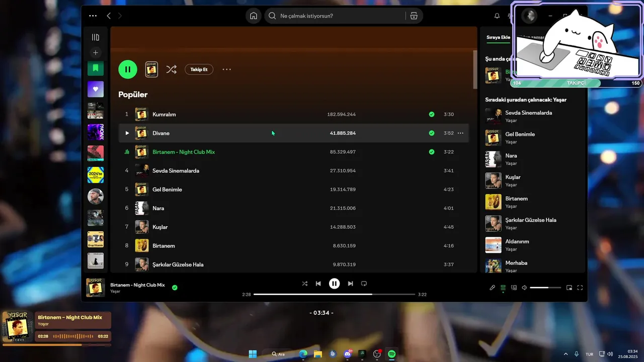Screen dimensions: 644x362
Task: Go back with the left arrow
Action: (109, 16)
